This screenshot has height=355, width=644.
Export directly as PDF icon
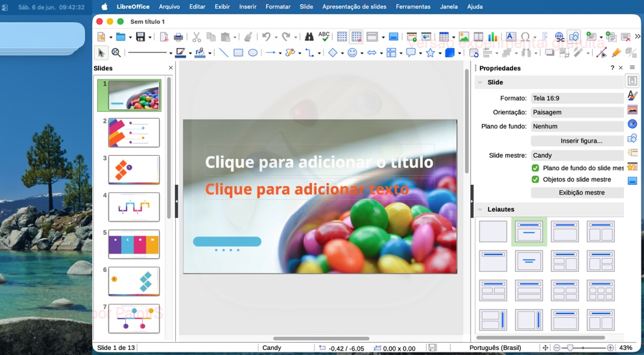[x=164, y=37]
